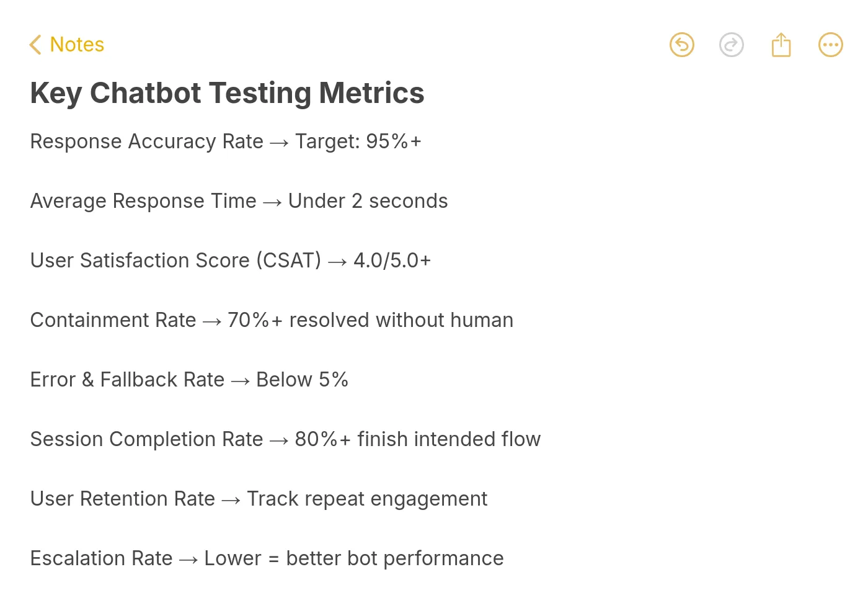Tap the Redo icon

732,44
